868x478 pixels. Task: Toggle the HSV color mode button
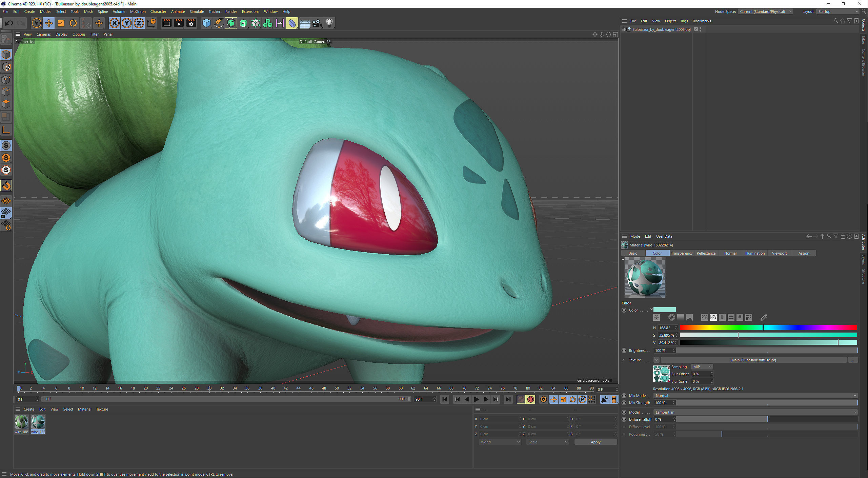click(713, 317)
